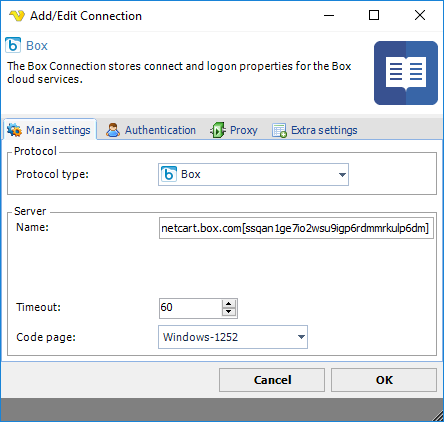Minimize the Add/Edit Connection window
This screenshot has width=444, height=422.
point(329,15)
